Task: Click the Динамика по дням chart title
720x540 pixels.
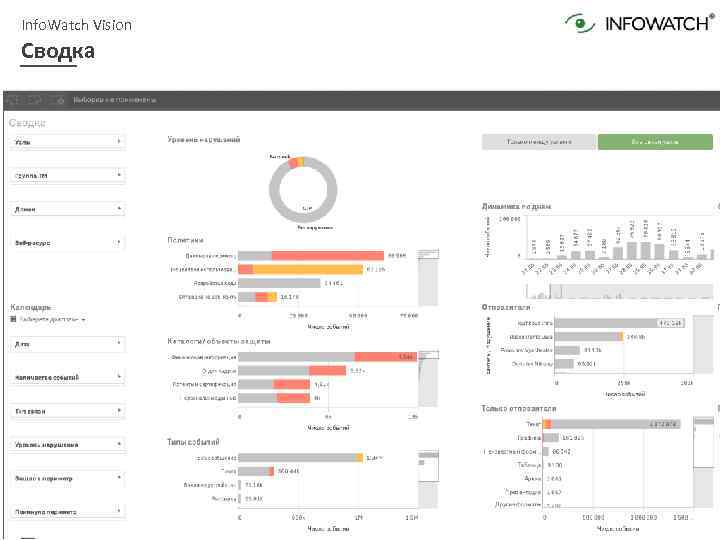Action: coord(516,207)
